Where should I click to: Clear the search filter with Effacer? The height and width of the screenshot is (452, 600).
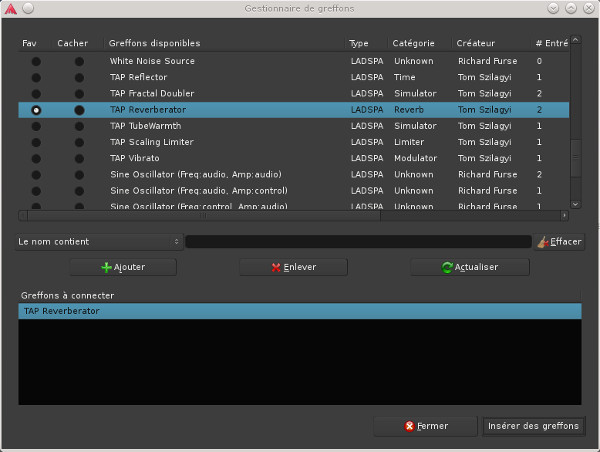pos(559,242)
